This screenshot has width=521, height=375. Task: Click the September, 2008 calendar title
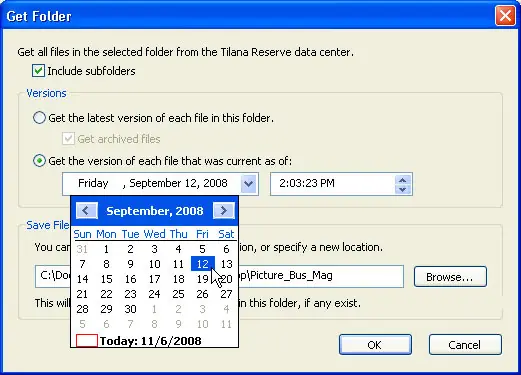pyautogui.click(x=155, y=211)
